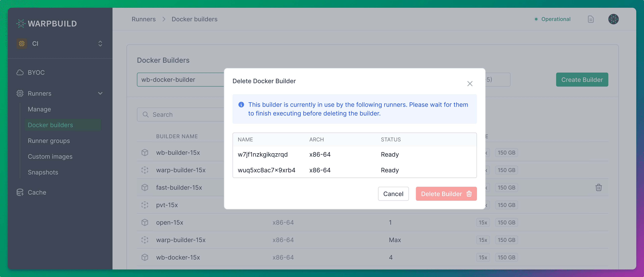Screen dimensions: 644x277
Task: Click the WarpBuild logo icon
Action: click(x=21, y=23)
